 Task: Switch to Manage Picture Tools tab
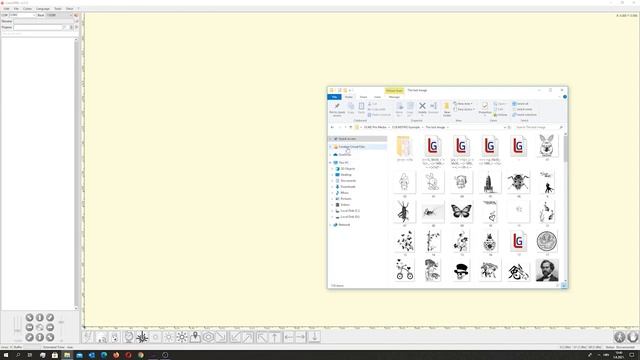coord(394,97)
